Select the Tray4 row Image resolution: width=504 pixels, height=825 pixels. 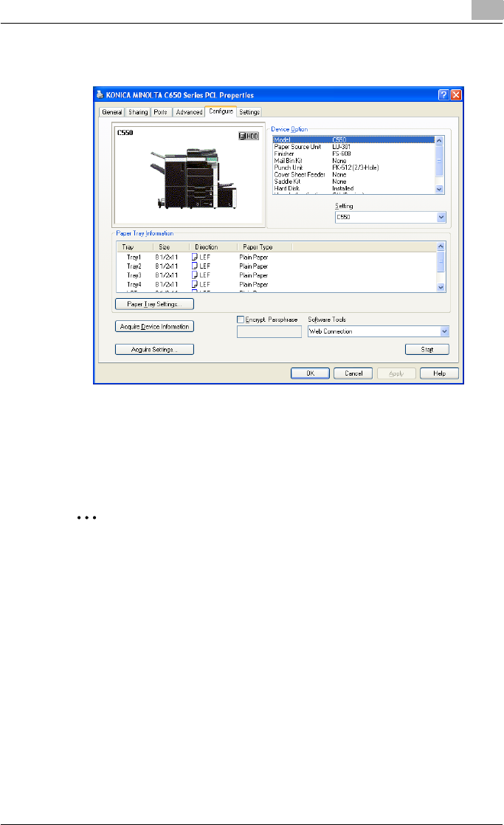pos(277,285)
